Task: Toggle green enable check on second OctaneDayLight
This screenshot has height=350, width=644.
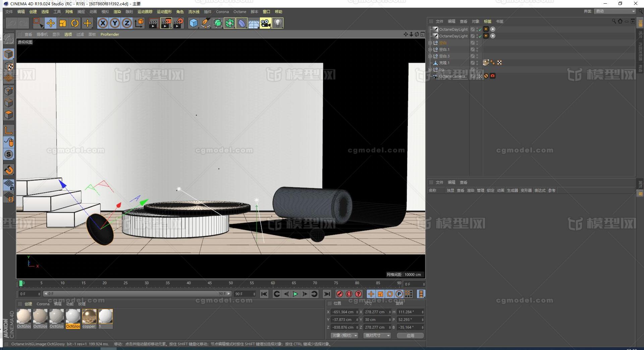Action: 480,36
